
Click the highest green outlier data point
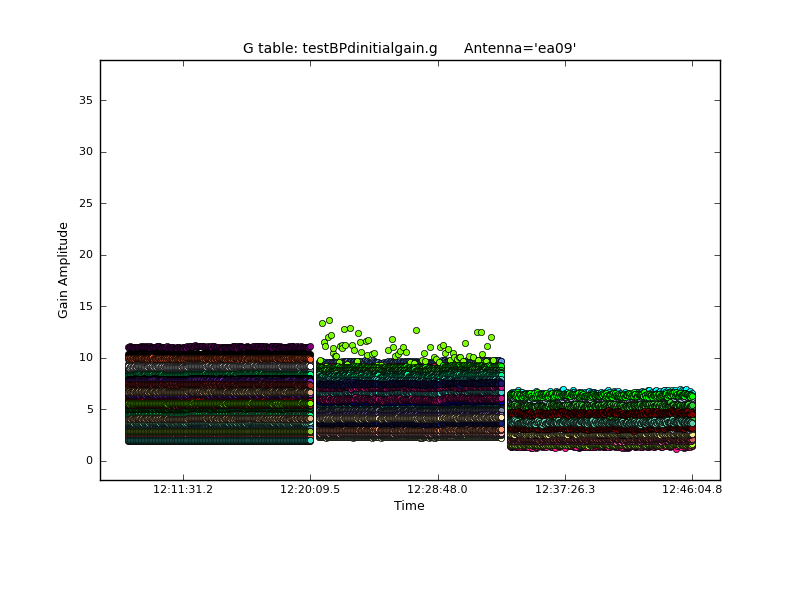[x=329, y=321]
